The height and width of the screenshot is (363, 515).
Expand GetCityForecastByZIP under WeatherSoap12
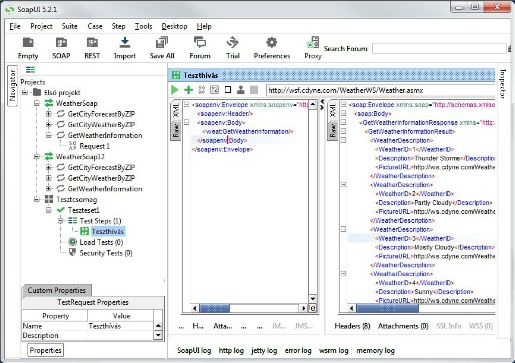pos(49,167)
